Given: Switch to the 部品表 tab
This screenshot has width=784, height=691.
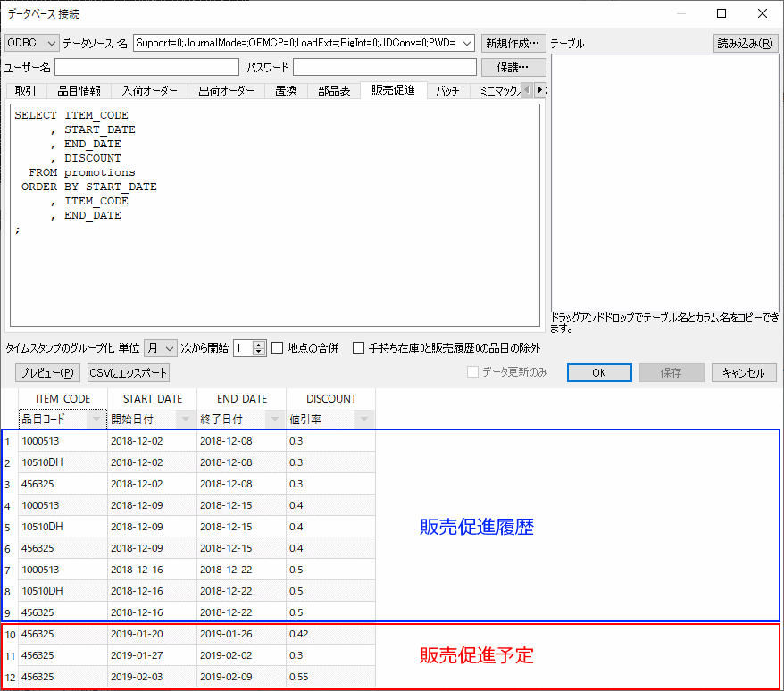Looking at the screenshot, I should click(334, 91).
